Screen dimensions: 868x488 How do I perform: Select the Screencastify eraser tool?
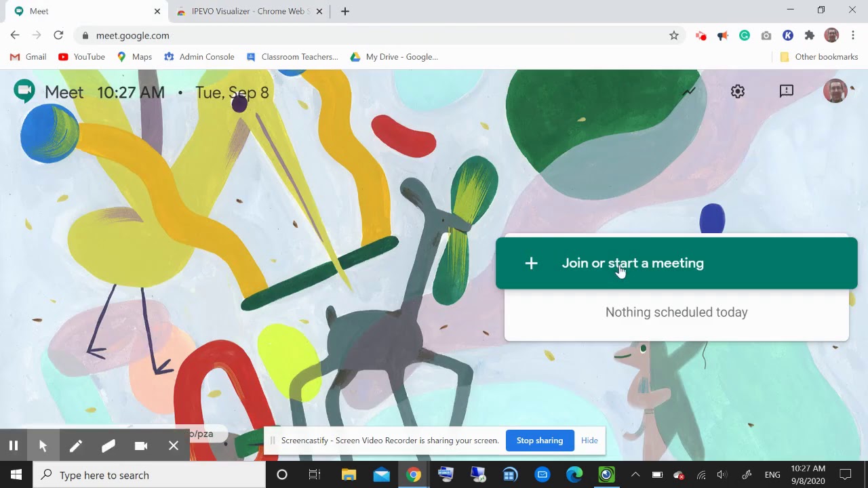coord(108,446)
